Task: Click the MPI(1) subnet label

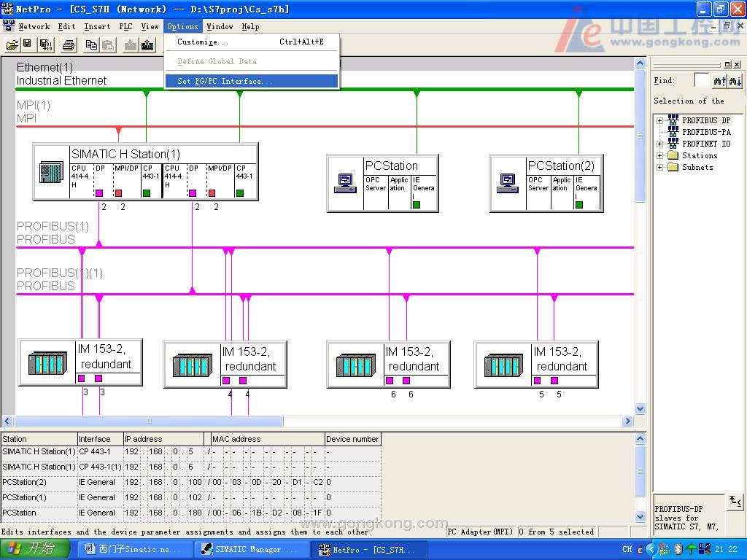Action: pos(34,105)
